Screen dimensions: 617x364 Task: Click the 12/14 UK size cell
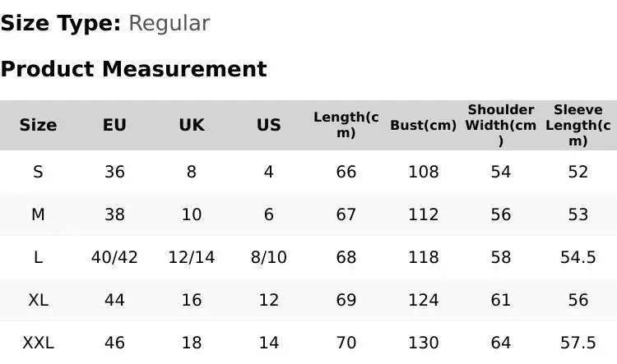[192, 257]
